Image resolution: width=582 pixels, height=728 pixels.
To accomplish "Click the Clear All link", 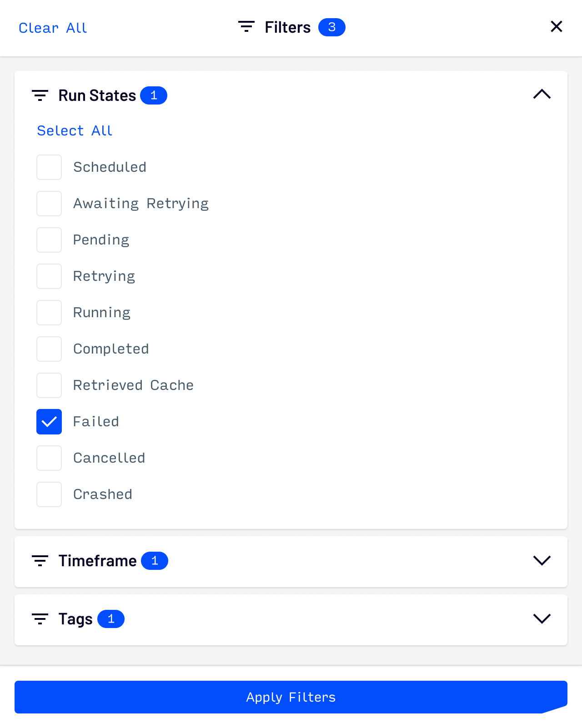I will (x=53, y=28).
